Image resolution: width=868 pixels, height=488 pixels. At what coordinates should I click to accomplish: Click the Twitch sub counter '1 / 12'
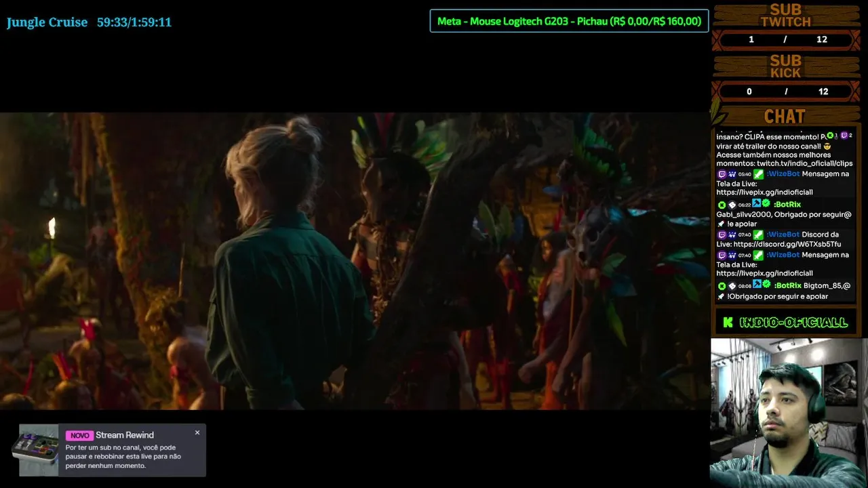click(x=786, y=39)
